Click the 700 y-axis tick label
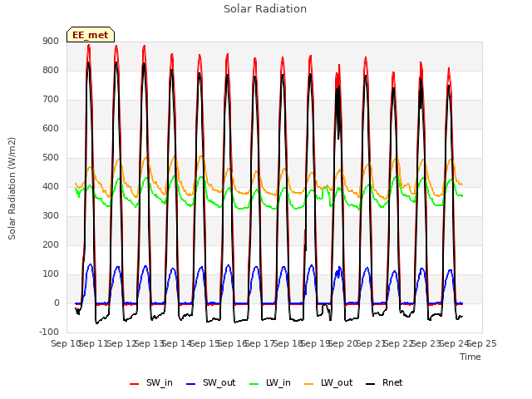532x399 pixels. (51, 100)
